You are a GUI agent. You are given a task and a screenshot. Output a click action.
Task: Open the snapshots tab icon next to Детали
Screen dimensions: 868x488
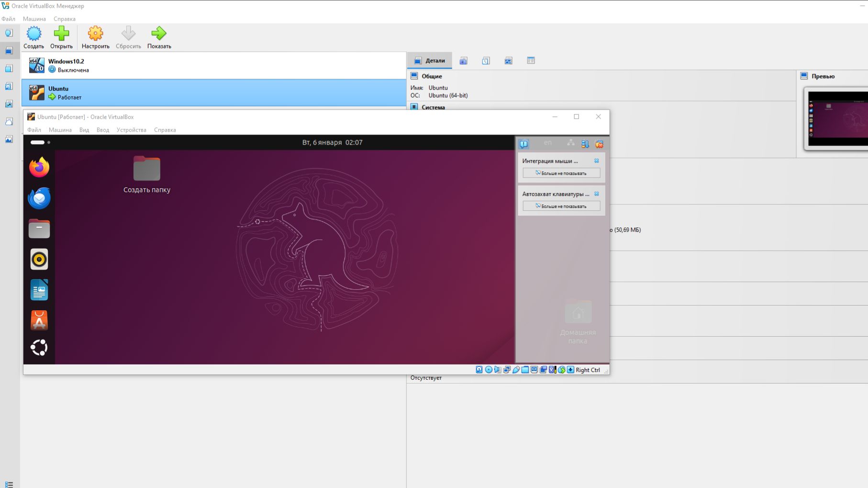(463, 61)
